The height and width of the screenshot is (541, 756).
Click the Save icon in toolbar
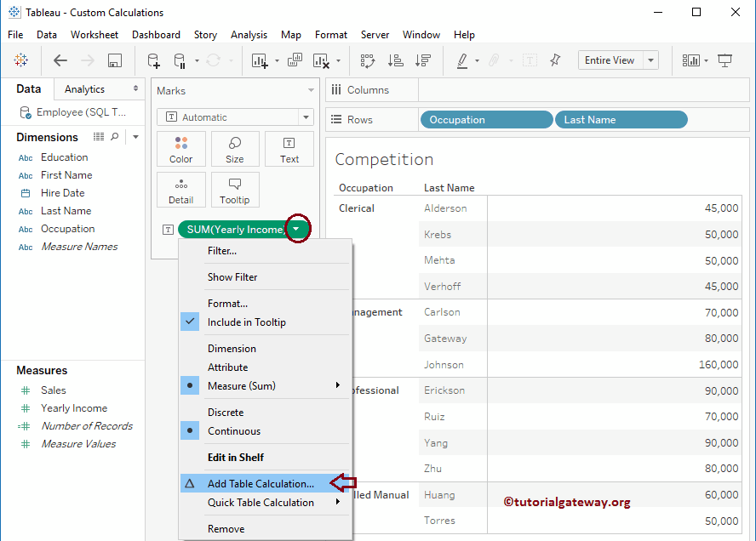tap(115, 60)
